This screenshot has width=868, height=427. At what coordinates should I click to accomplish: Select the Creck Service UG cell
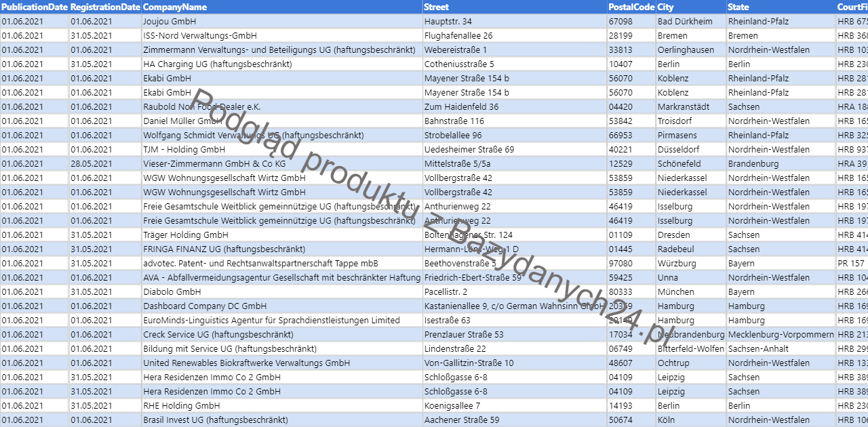point(281,335)
